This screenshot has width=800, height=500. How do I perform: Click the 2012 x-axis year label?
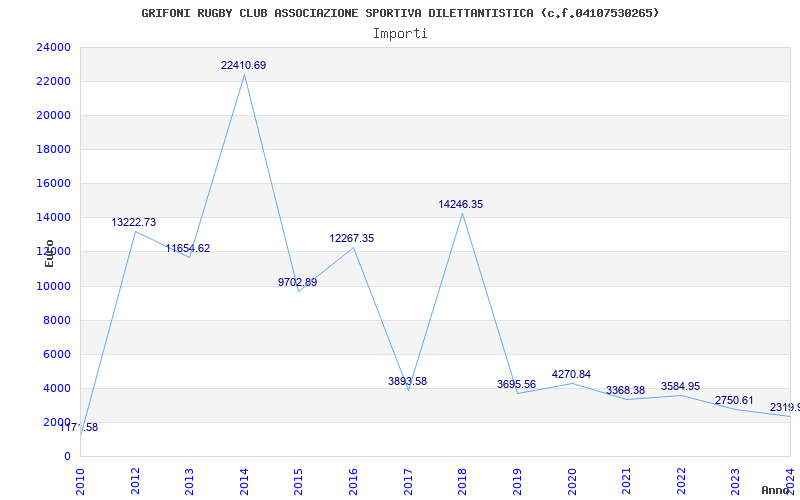(x=135, y=481)
